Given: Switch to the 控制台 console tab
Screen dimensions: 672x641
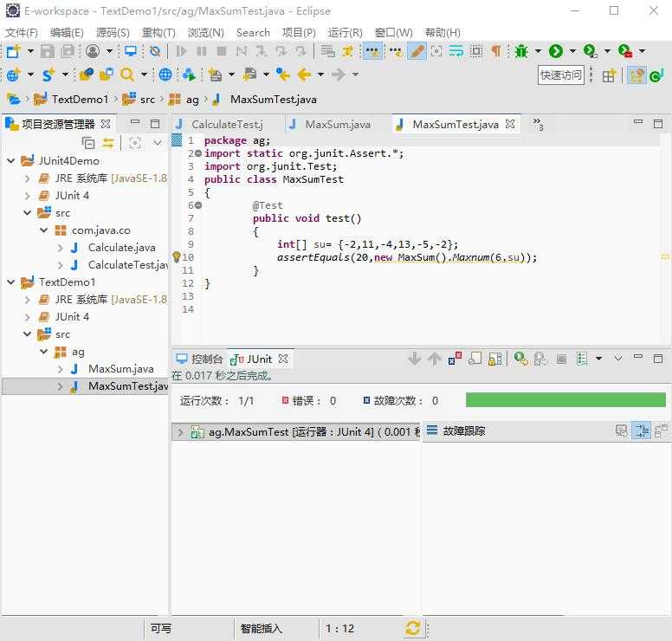Looking at the screenshot, I should click(x=200, y=359).
